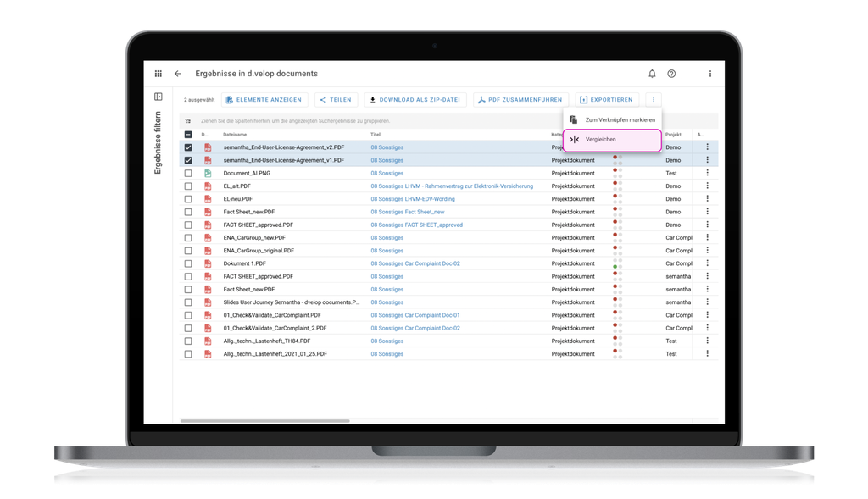Check the ENA_CarGroup_new.PDF checkbox

coord(188,237)
